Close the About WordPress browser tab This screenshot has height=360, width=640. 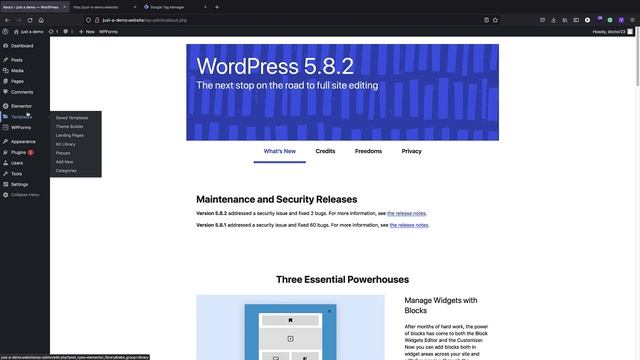[x=64, y=7]
